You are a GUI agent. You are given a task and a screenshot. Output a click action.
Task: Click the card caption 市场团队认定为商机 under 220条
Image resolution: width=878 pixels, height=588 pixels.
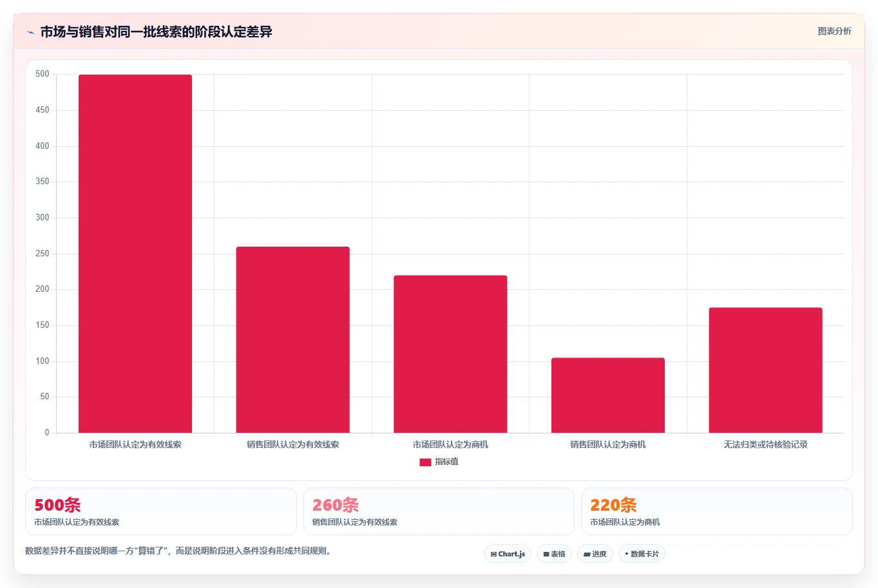(625, 522)
